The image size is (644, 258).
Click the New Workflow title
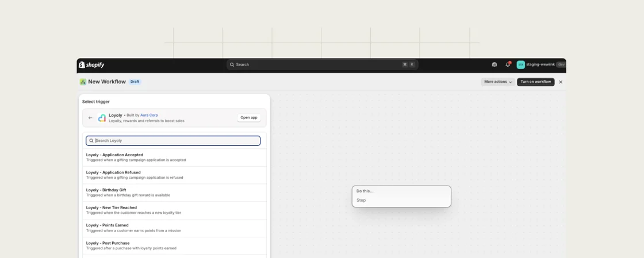(x=107, y=82)
